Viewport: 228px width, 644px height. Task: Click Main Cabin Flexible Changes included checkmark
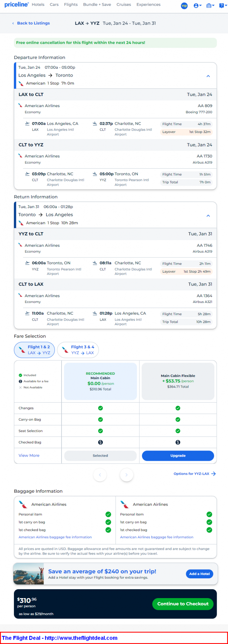click(178, 408)
